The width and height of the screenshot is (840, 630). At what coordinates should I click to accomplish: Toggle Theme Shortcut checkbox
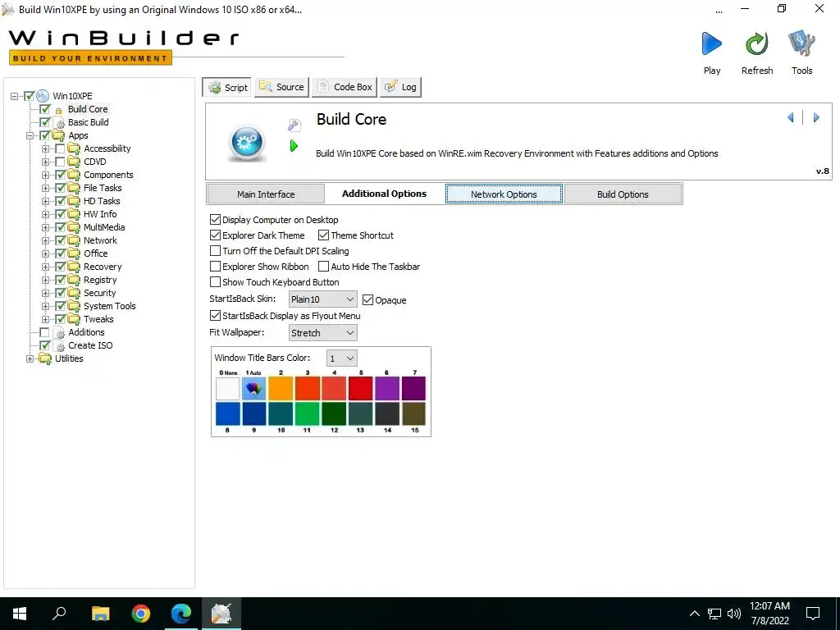323,235
